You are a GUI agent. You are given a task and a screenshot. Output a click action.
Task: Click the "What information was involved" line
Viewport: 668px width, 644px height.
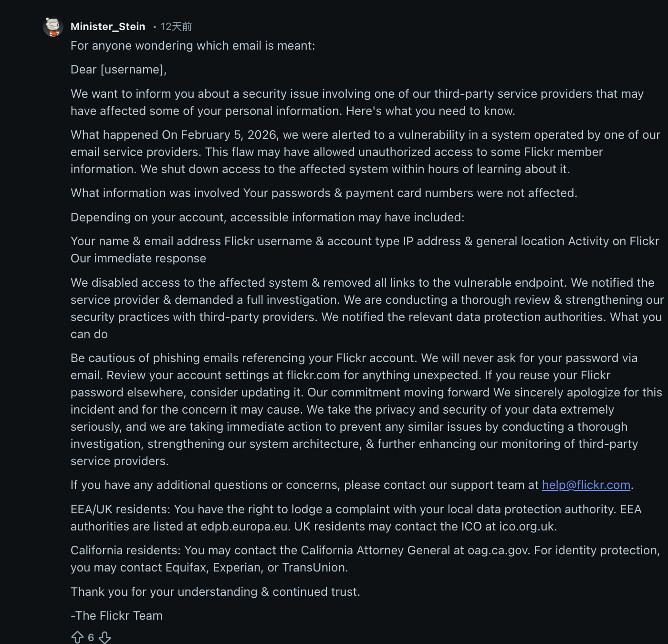(324, 193)
